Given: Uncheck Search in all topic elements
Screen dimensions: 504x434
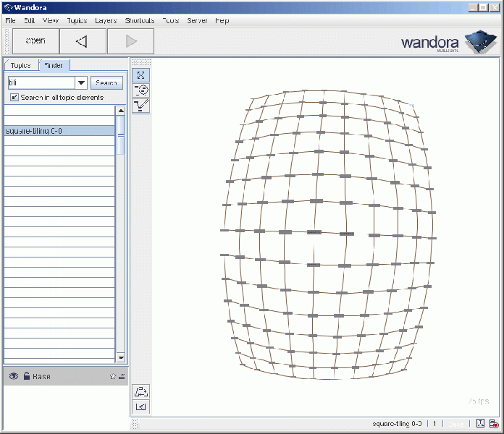Looking at the screenshot, I should tap(14, 97).
